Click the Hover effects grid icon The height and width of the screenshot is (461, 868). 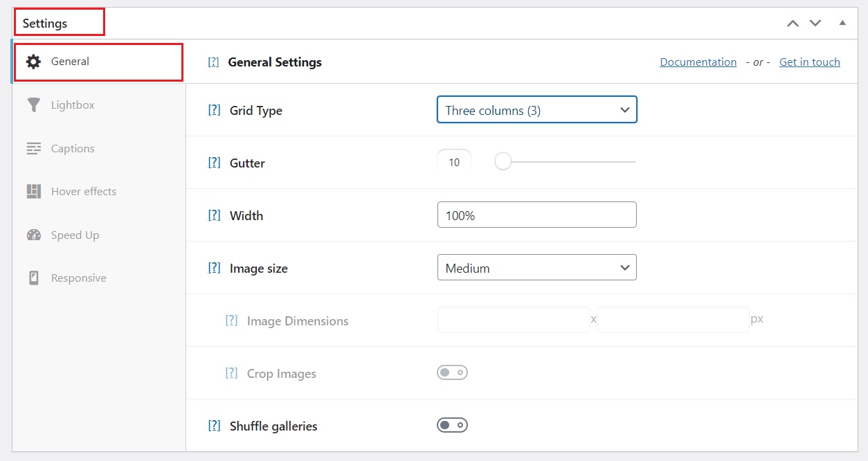(33, 192)
